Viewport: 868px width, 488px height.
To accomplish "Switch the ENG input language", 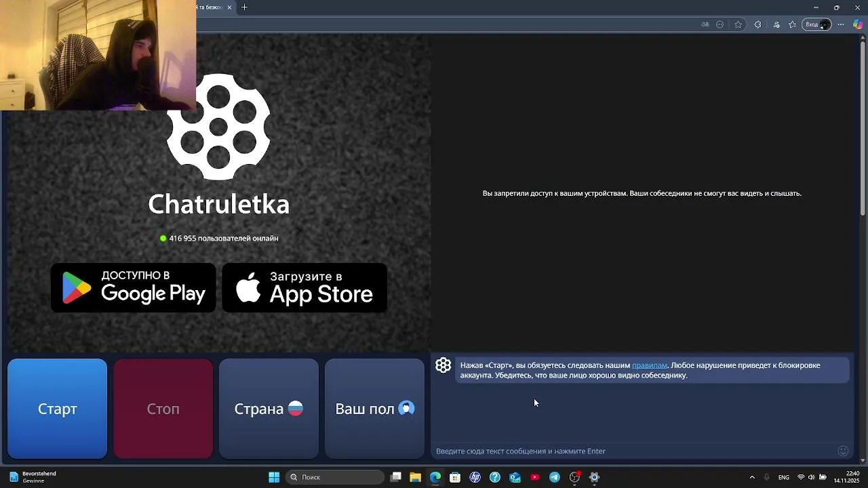I will tap(784, 477).
